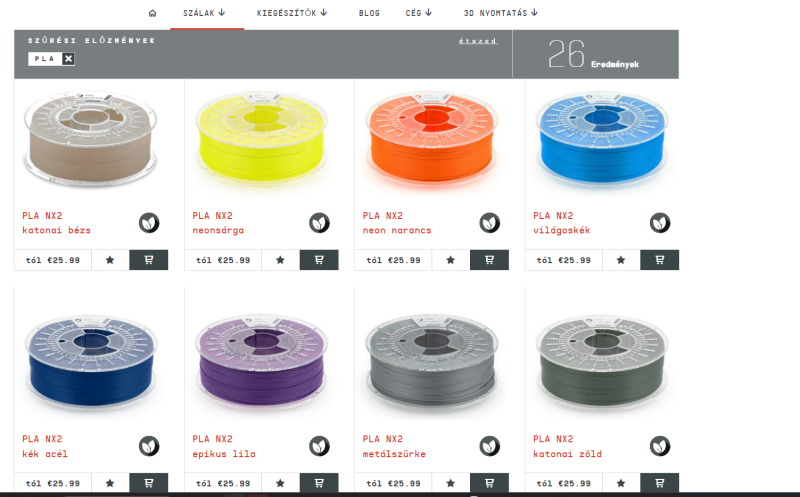Add epikus lila filament to cart
Image resolution: width=800 pixels, height=497 pixels.
click(319, 482)
